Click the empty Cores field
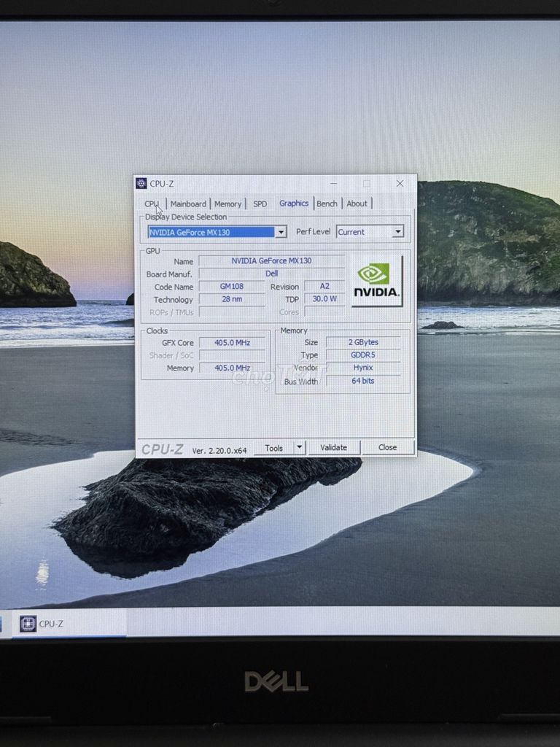The width and height of the screenshot is (560, 747). click(x=324, y=311)
